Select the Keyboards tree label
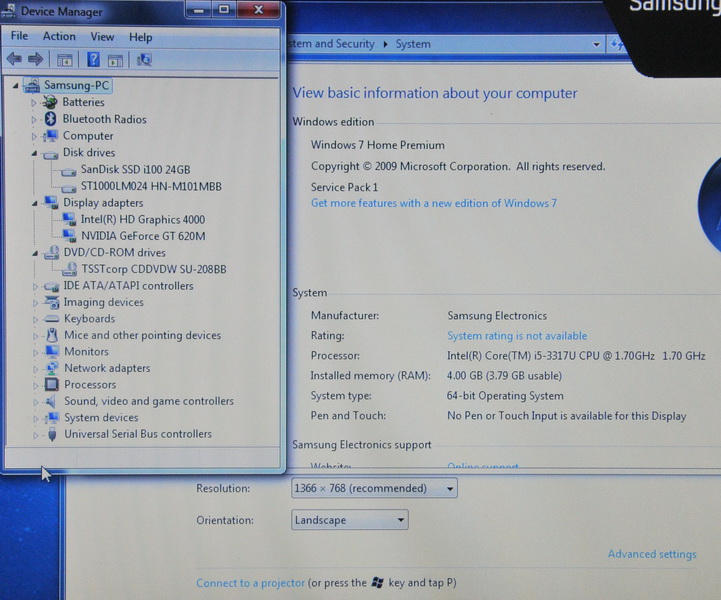 pos(90,319)
